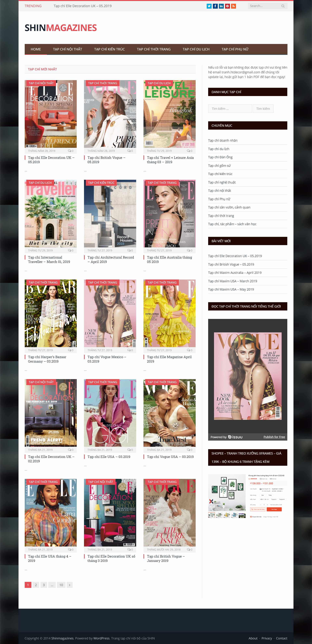Select the Trắng frame color option

tap(270, 495)
